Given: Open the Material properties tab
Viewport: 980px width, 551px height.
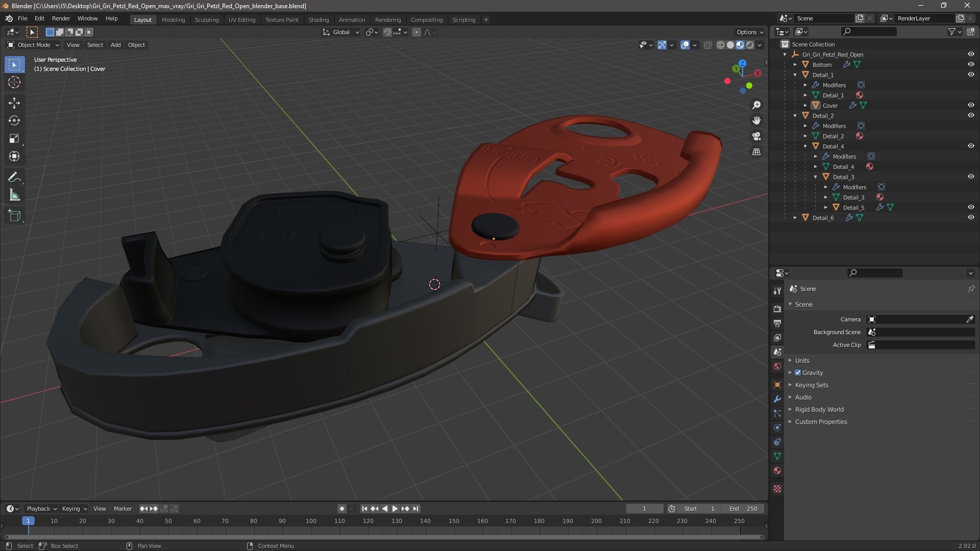Looking at the screenshot, I should tap(777, 470).
